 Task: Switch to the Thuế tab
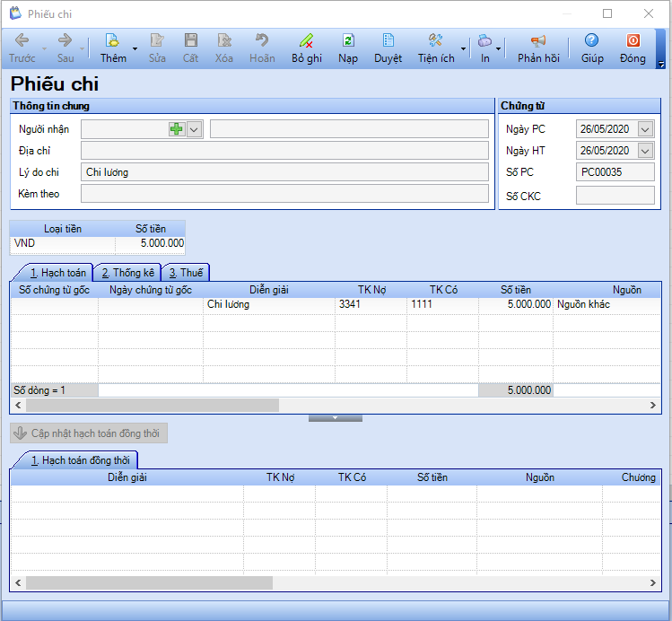point(186,273)
